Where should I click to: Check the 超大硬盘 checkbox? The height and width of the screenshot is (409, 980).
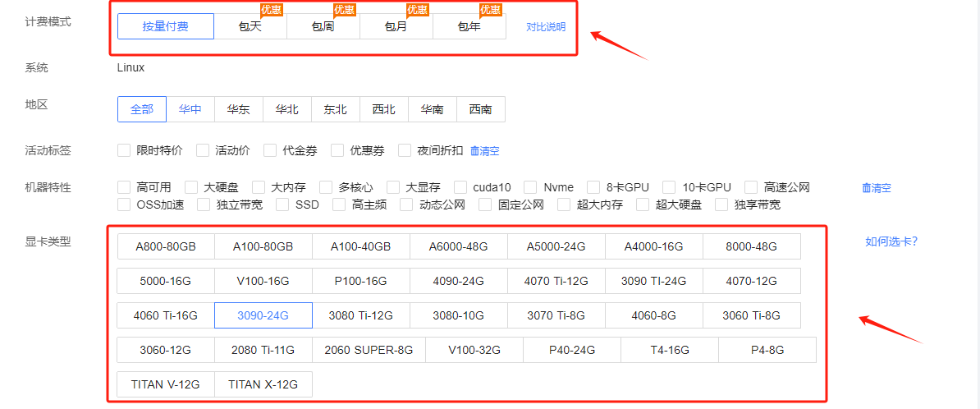click(643, 204)
